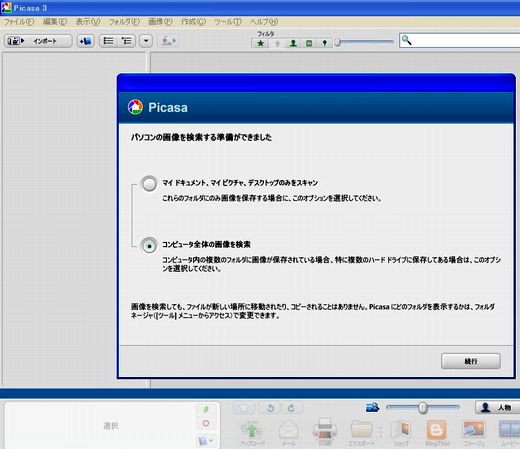Screen dimensions: 520x449
Task: Click the 続行 continue button
Action: [471, 361]
